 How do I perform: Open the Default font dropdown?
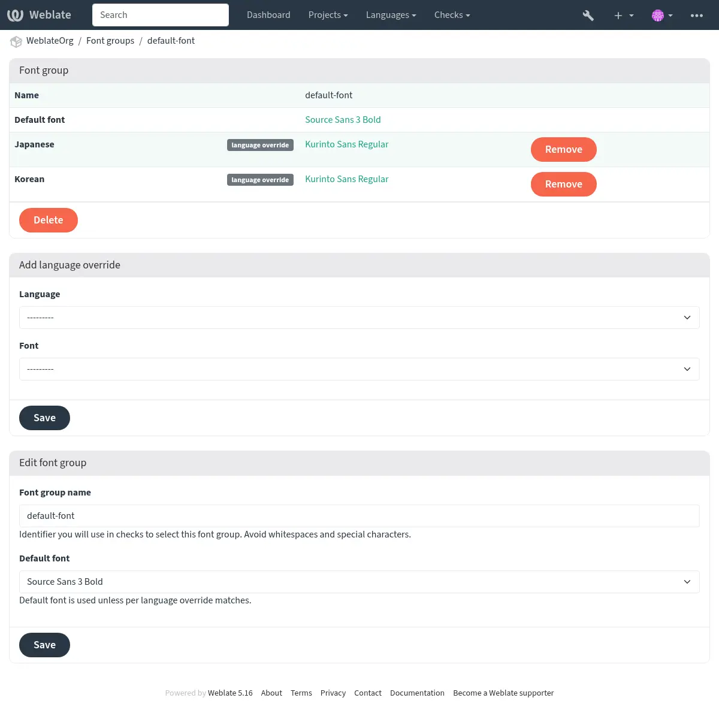[359, 582]
